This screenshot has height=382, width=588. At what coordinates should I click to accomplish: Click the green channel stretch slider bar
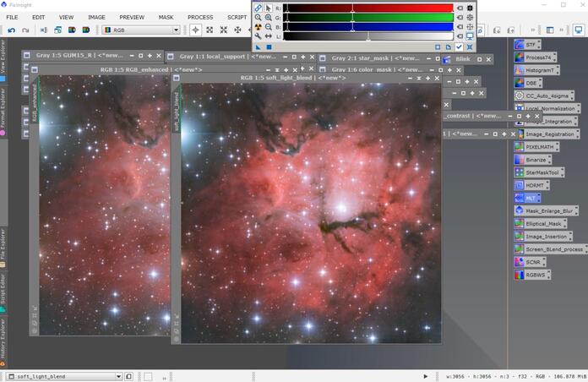tap(368, 17)
